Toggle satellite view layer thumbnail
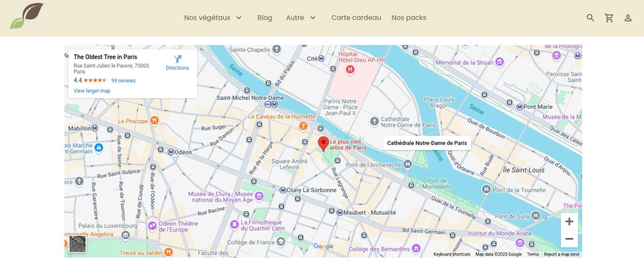The image size is (644, 273). [78, 244]
